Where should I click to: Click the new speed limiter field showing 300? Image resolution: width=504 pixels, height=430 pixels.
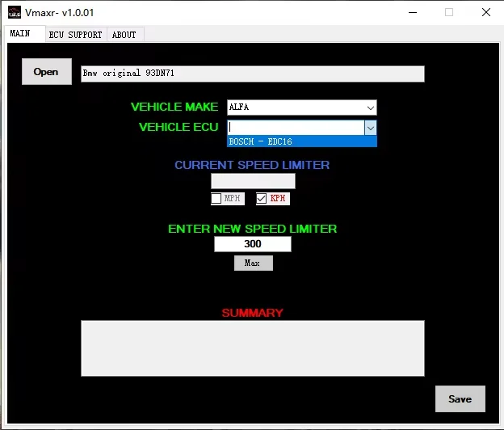click(252, 244)
